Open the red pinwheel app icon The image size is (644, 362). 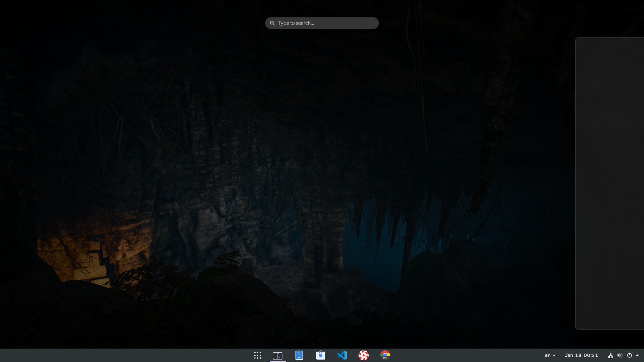(364, 355)
